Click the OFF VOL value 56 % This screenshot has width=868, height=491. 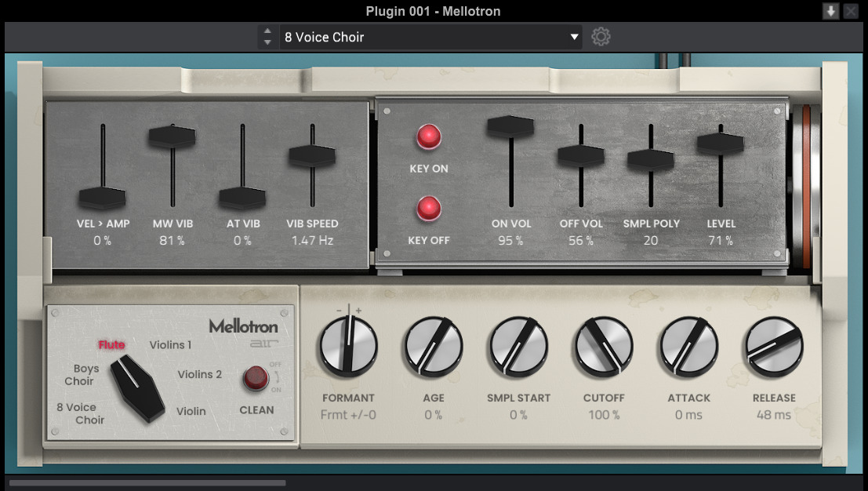pos(581,241)
